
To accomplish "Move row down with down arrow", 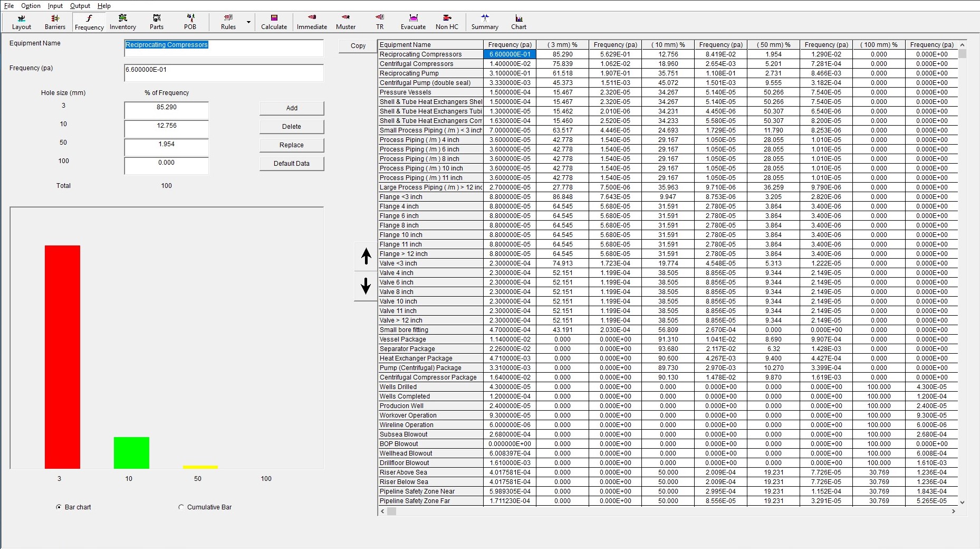I will 366,286.
